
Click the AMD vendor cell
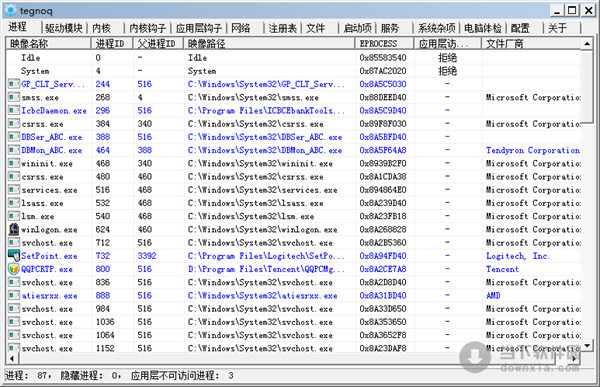[493, 296]
